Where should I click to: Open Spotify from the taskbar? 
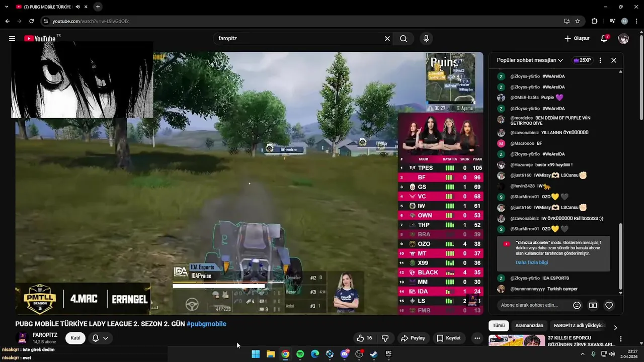pyautogui.click(x=300, y=354)
